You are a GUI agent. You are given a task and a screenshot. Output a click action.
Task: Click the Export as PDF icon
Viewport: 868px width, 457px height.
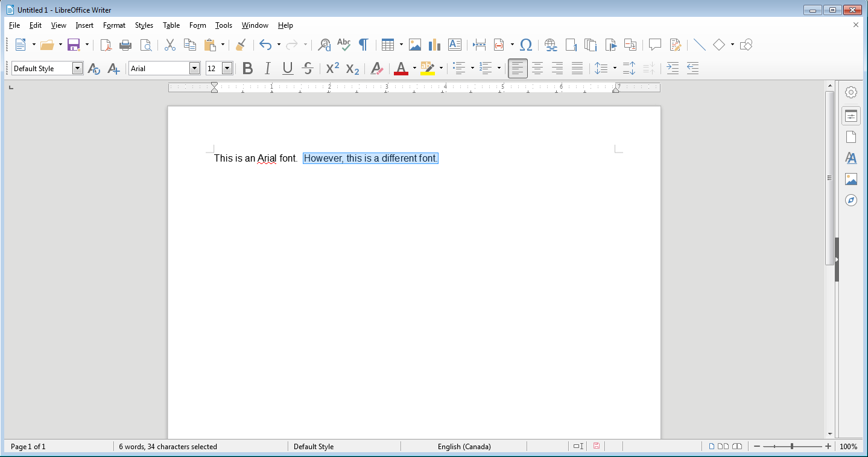point(106,45)
